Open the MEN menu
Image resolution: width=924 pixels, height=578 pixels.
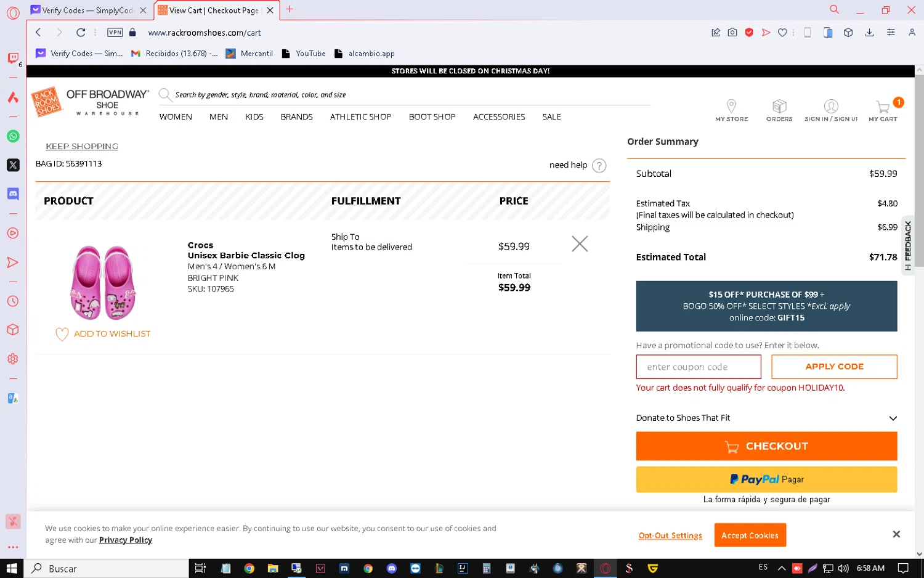click(x=219, y=116)
